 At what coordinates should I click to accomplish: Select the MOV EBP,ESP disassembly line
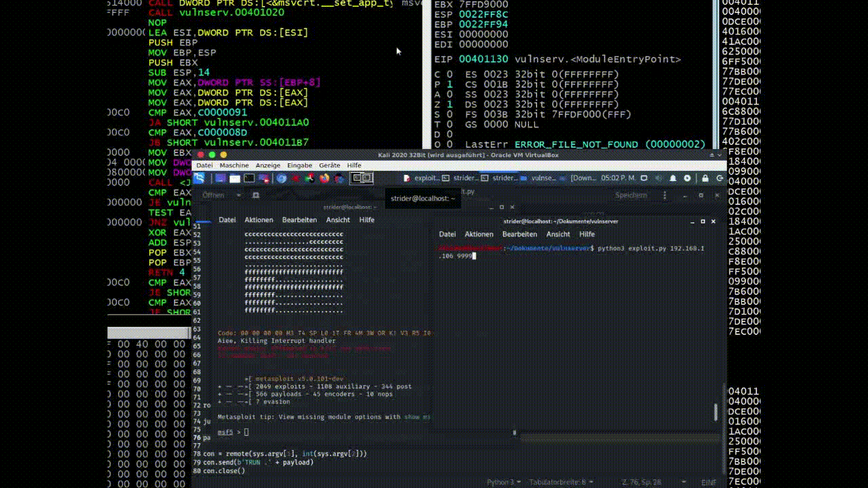[x=182, y=52]
